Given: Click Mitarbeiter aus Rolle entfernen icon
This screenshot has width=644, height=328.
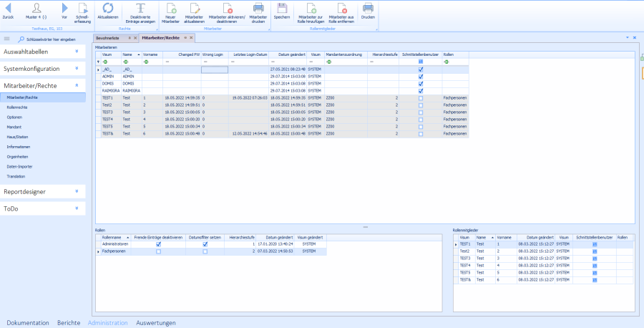Looking at the screenshot, I should [341, 8].
